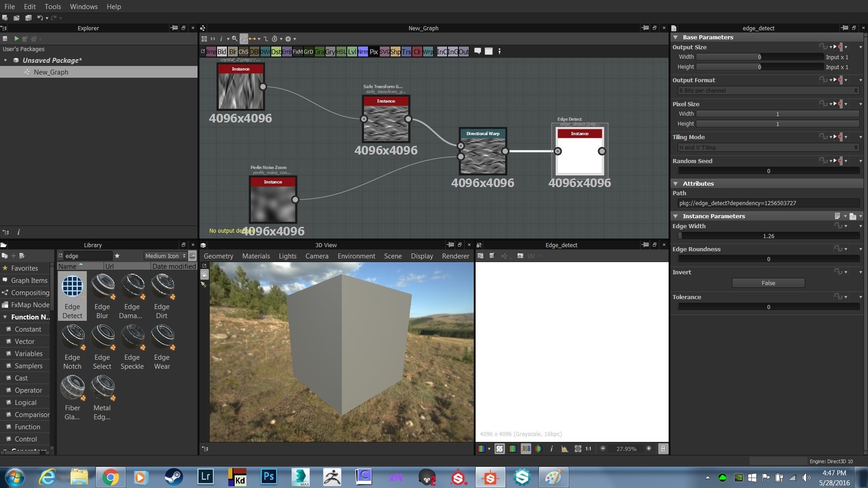Click the Windows Start button
This screenshot has width=868, height=488.
(14, 477)
